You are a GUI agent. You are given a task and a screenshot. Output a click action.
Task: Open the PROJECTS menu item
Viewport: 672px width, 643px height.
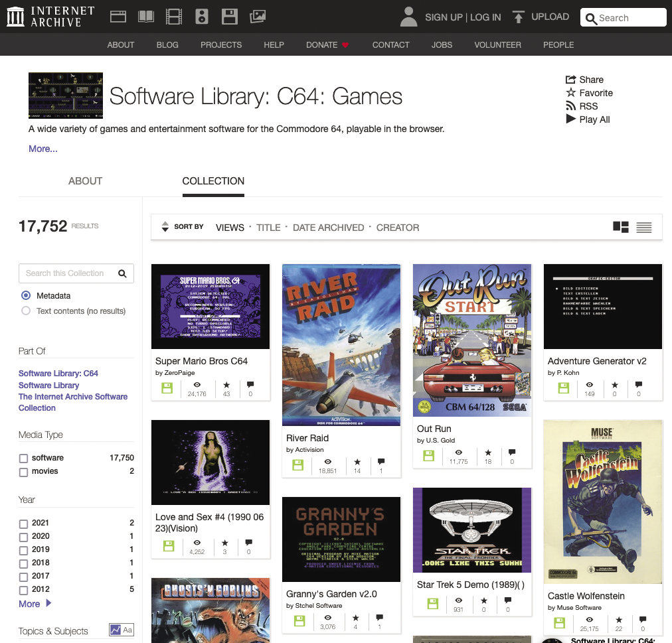coord(221,45)
